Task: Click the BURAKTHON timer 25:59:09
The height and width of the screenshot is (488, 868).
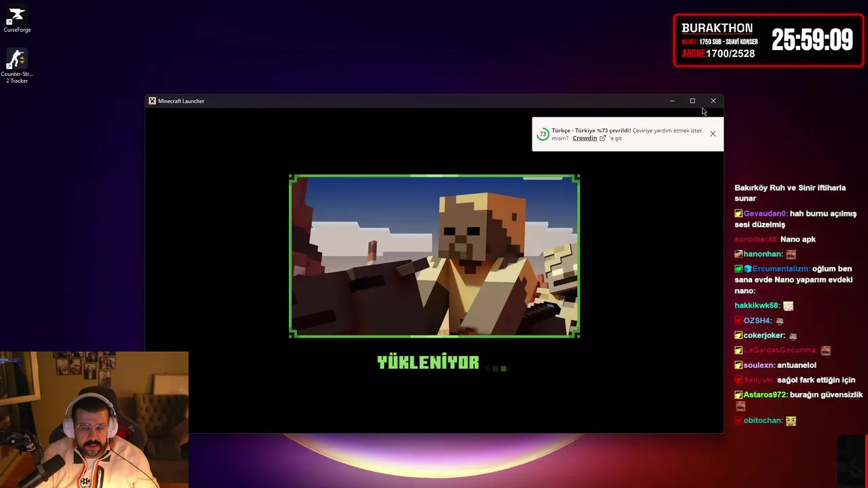Action: click(x=812, y=41)
